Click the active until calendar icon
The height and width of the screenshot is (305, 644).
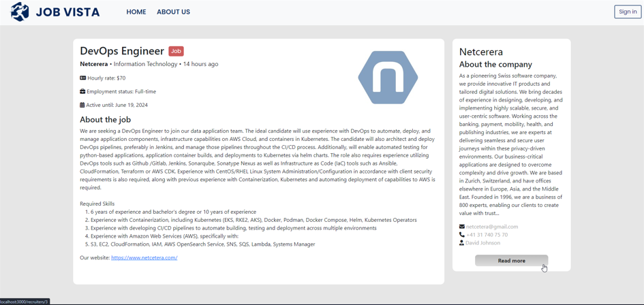pos(82,105)
